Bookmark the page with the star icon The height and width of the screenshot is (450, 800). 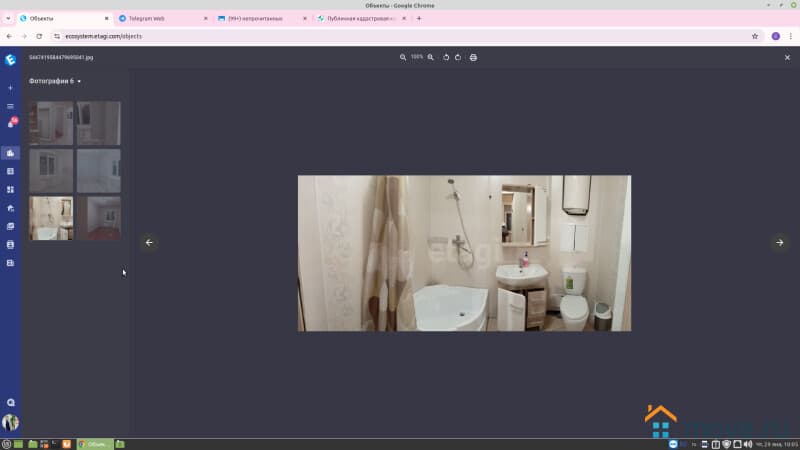pos(755,36)
